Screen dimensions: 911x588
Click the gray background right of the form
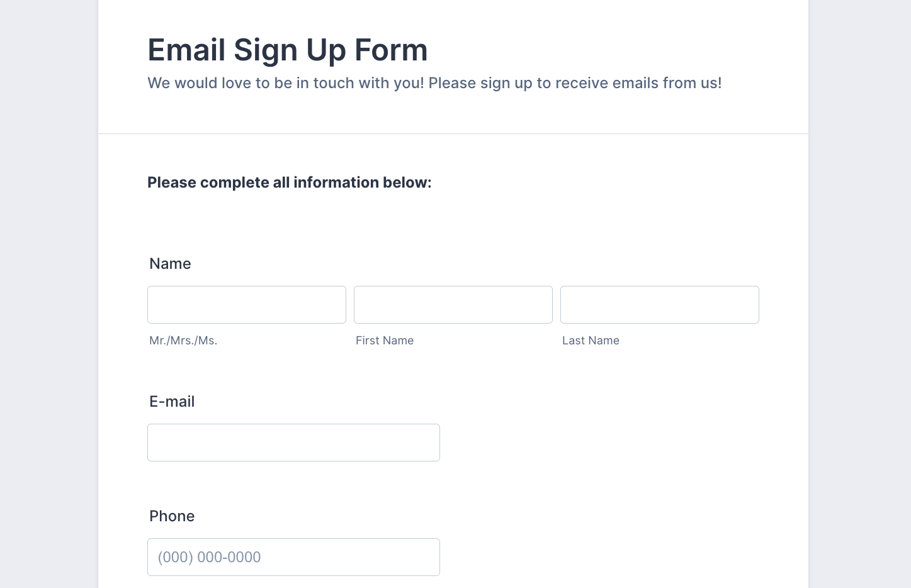[859, 294]
